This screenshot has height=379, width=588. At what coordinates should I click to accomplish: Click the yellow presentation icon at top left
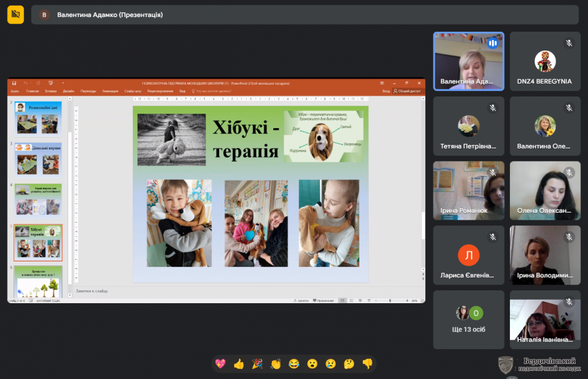click(x=16, y=14)
